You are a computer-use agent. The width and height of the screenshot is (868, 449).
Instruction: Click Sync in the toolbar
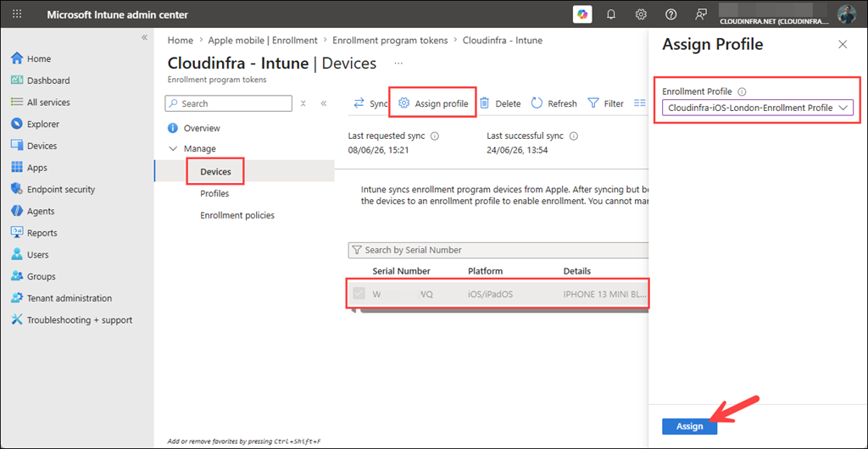[x=371, y=103]
